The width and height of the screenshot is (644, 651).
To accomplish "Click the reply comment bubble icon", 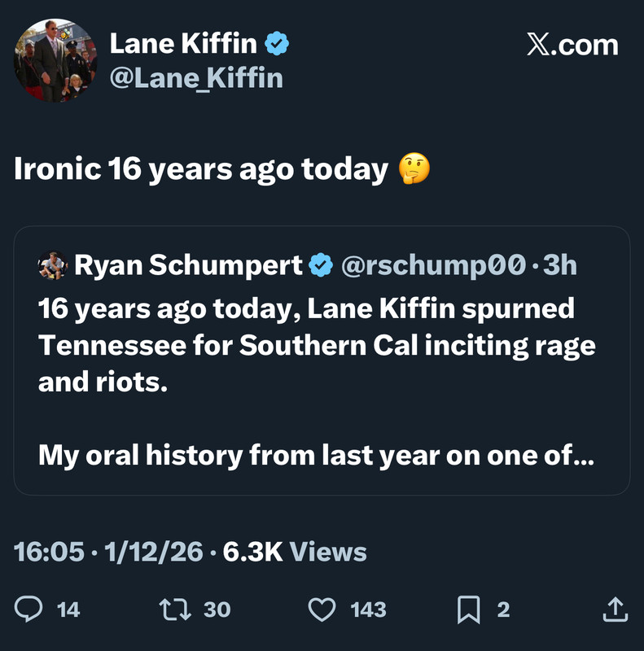I will tap(29, 609).
